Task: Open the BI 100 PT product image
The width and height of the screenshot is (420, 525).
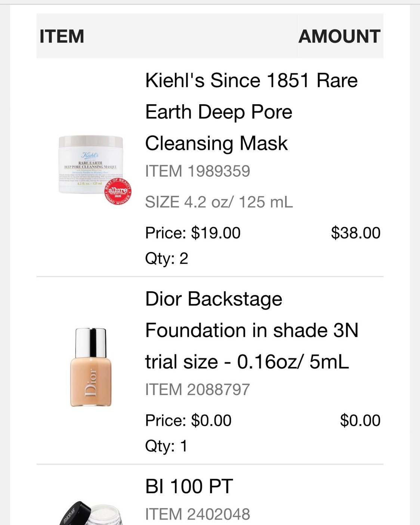Action: point(91,513)
